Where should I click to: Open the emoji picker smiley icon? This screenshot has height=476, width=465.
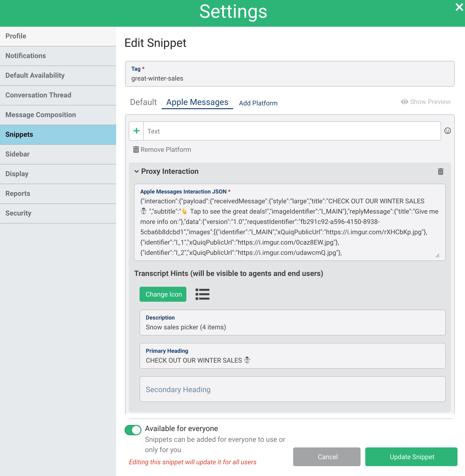pyautogui.click(x=447, y=131)
